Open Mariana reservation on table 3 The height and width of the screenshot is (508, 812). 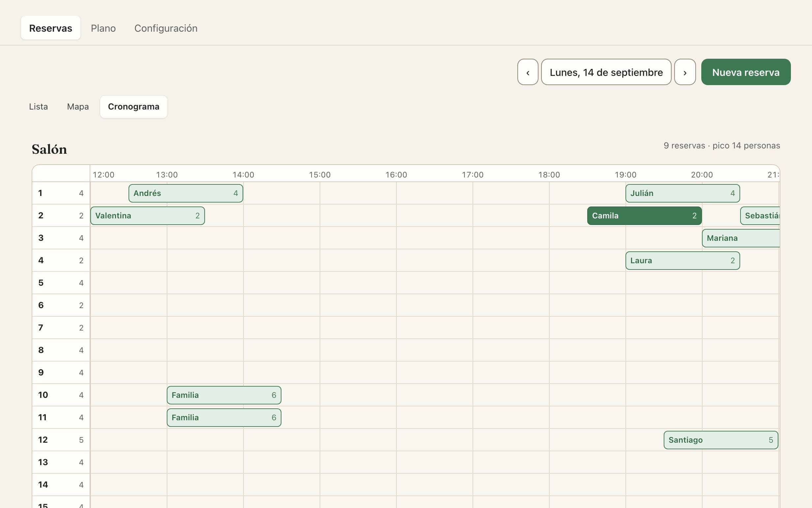741,238
